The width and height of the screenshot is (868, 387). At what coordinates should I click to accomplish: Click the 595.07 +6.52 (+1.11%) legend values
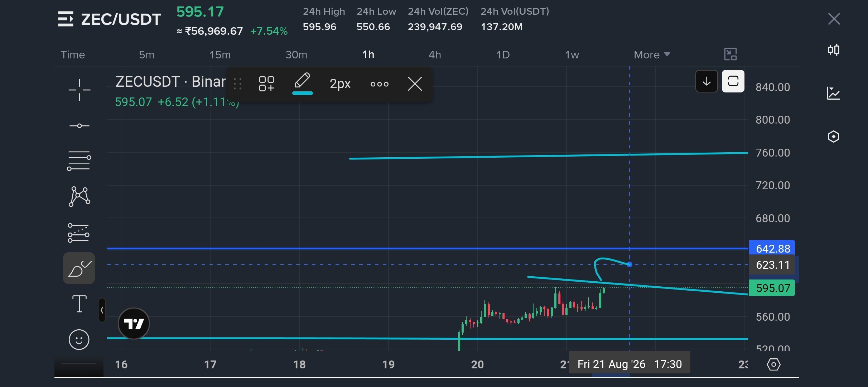pos(177,102)
